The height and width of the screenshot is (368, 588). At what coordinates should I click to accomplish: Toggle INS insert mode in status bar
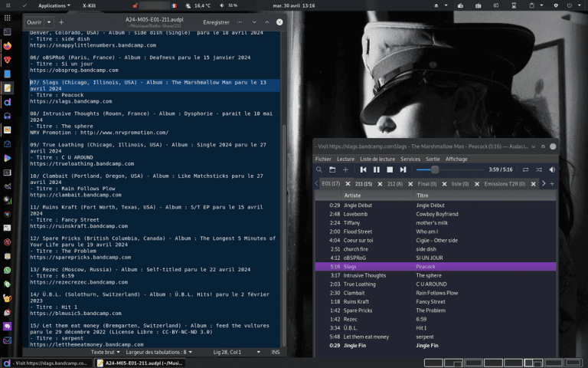tap(276, 352)
